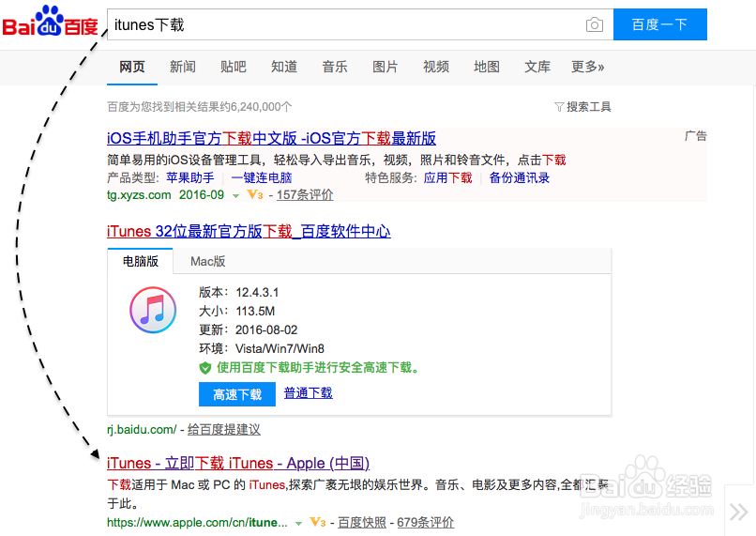This screenshot has height=536, width=756.
Task: Open the 百度快照 link
Action: (x=362, y=523)
